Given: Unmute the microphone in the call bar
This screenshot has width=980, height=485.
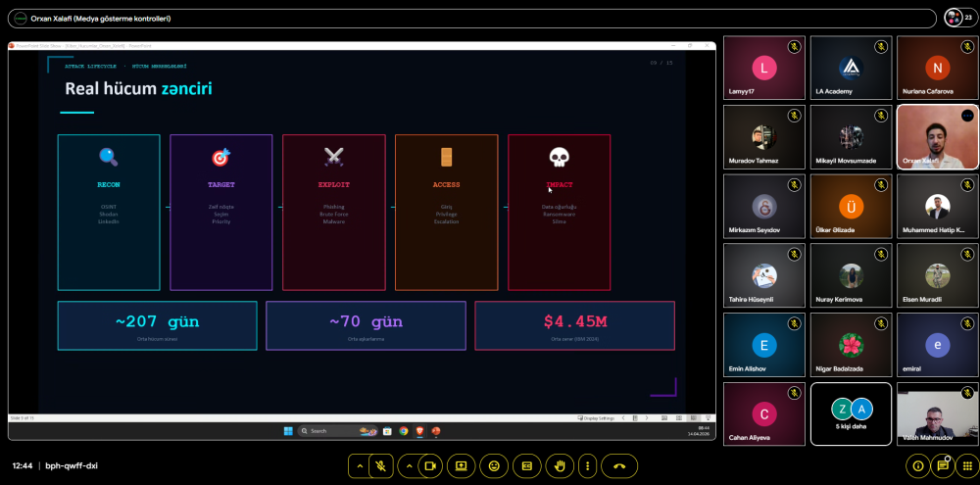Looking at the screenshot, I should (379, 466).
